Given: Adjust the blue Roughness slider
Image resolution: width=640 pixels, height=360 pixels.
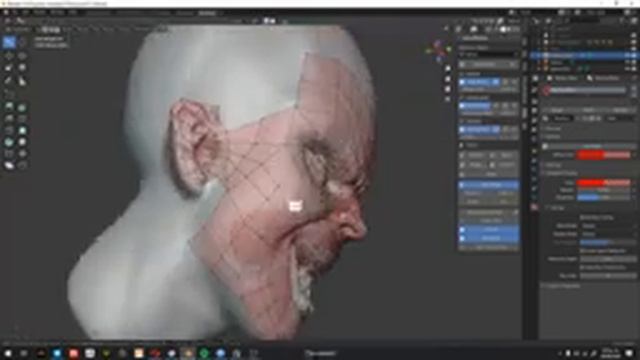Looking at the screenshot, I should (x=604, y=198).
